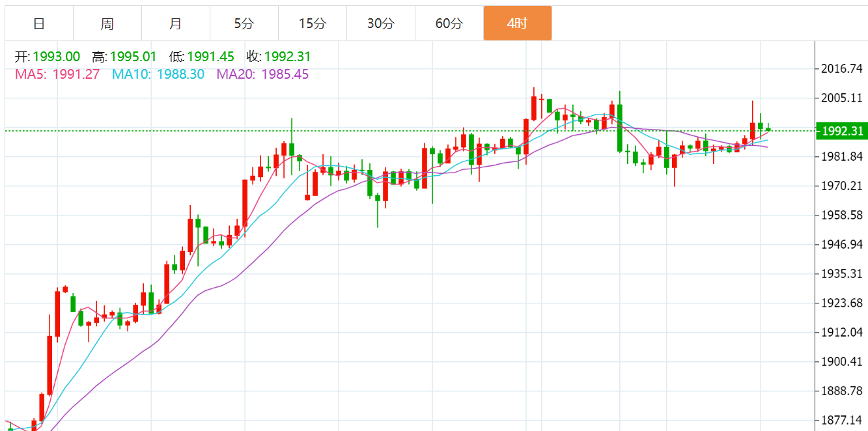Viewport: 868px width, 431px height.
Task: Click the 2016.74 price axis label
Action: tap(842, 68)
